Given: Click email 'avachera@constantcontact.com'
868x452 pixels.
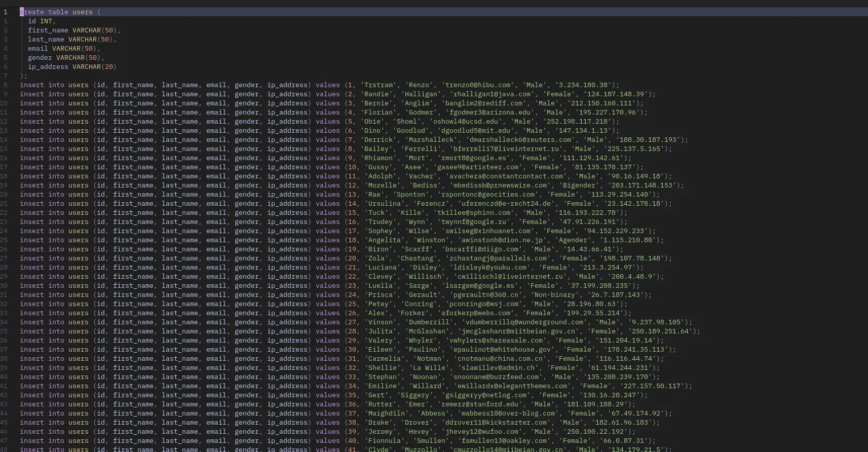Looking at the screenshot, I should (x=506, y=176).
